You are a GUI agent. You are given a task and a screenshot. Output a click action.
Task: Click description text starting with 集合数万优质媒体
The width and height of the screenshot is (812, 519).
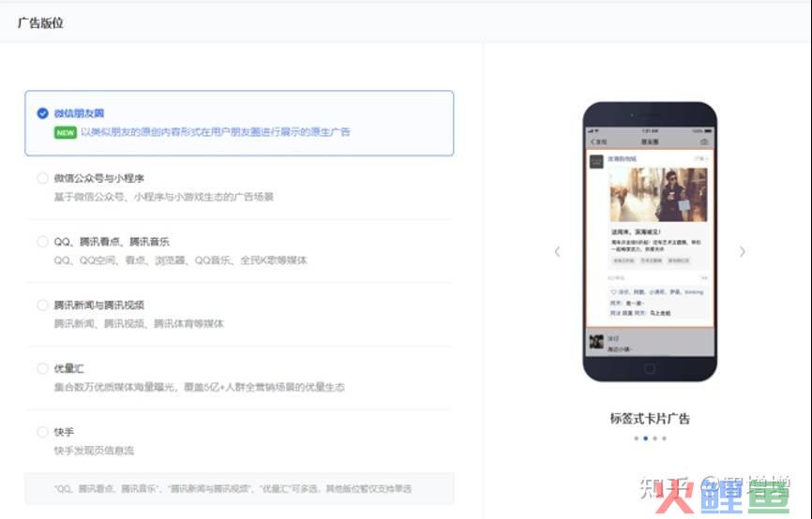point(200,387)
